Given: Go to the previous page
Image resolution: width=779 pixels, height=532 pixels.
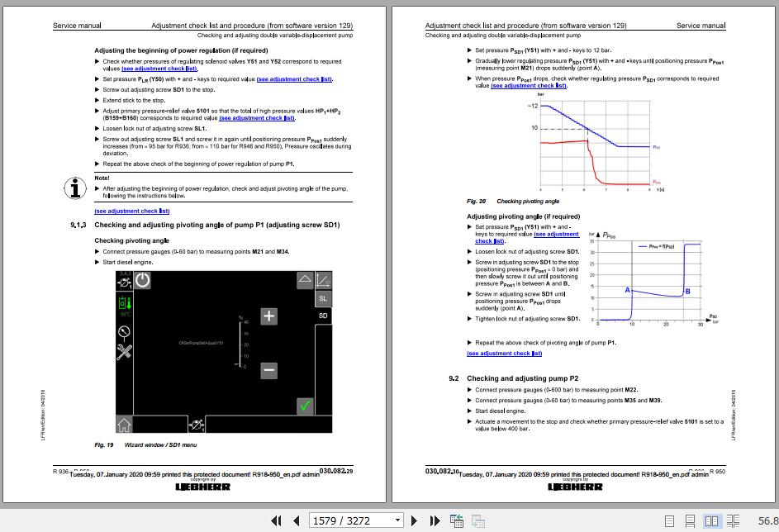Looking at the screenshot, I should pyautogui.click(x=296, y=520).
